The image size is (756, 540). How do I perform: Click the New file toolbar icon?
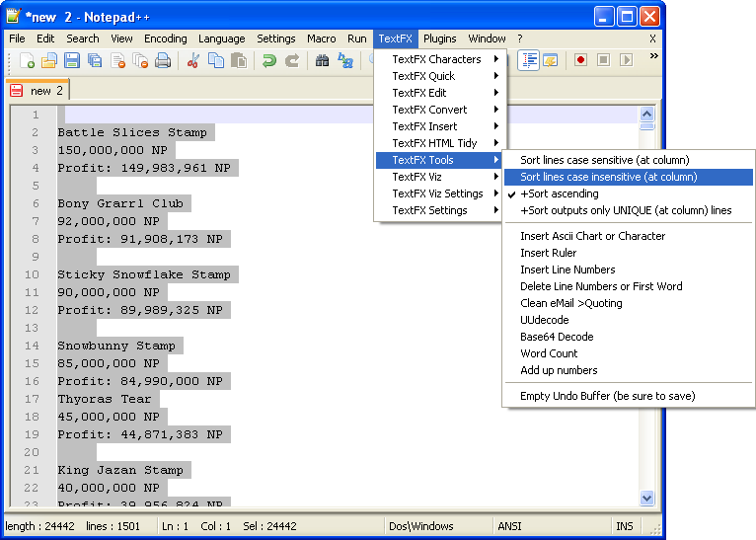[x=27, y=61]
